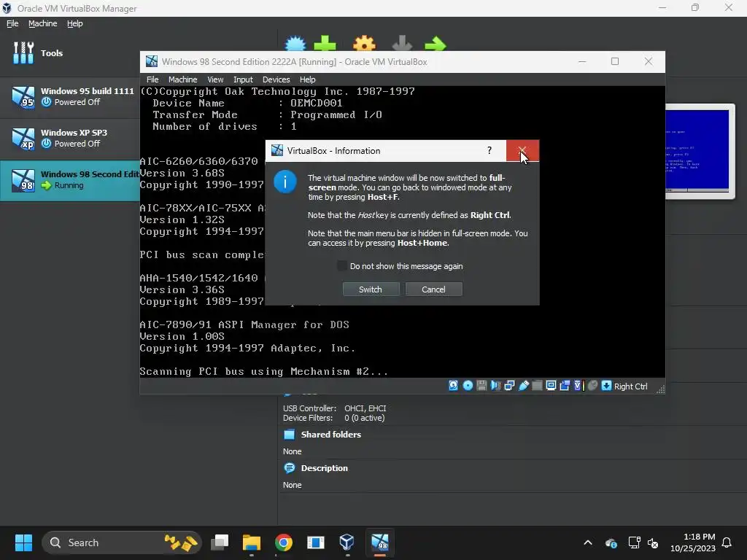Open the Machine menu in VM window
This screenshot has height=560, width=747.
point(182,79)
